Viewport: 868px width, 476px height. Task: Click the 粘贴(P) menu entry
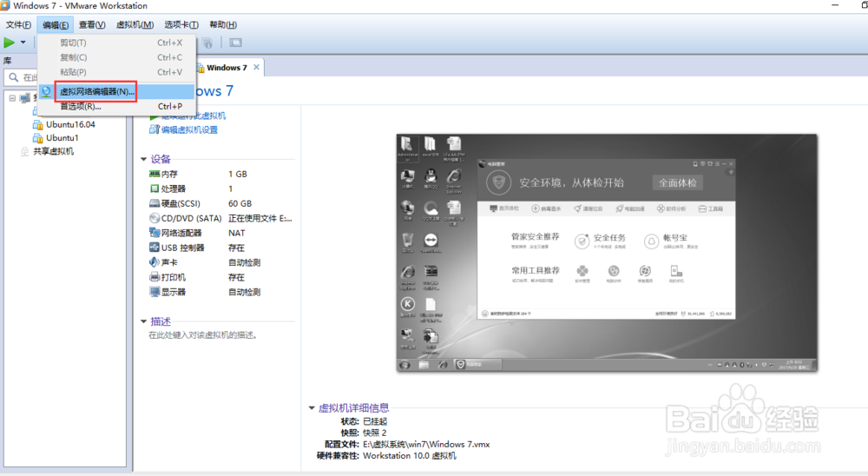click(x=117, y=72)
